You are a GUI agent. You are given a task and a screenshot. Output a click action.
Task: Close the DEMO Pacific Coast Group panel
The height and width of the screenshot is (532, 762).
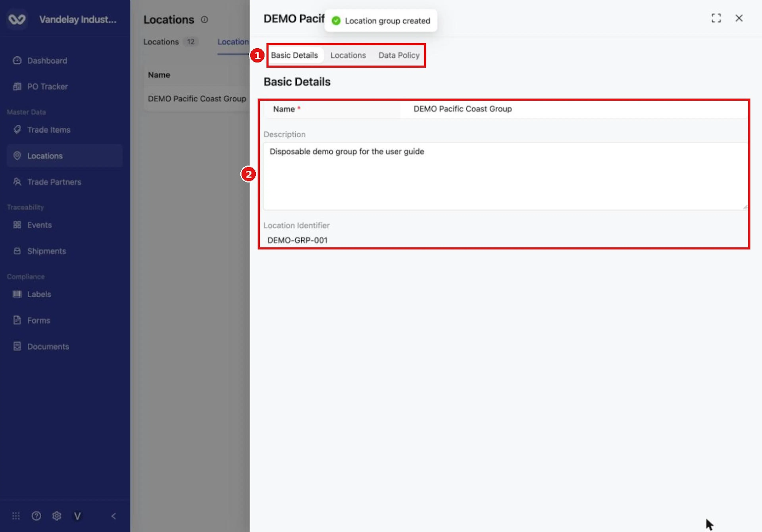pyautogui.click(x=739, y=18)
